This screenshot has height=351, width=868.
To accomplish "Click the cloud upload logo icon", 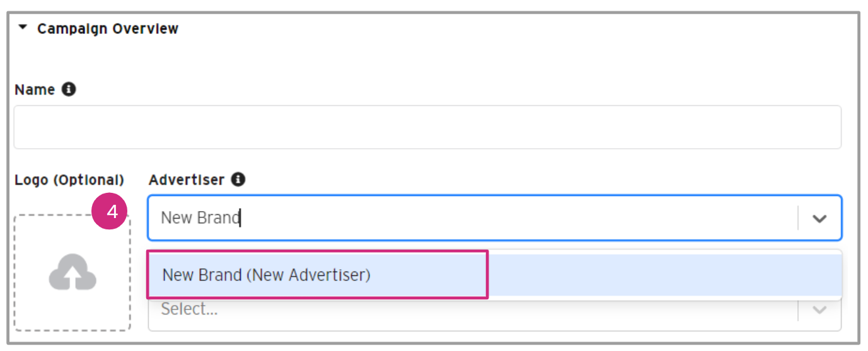I will click(x=72, y=273).
